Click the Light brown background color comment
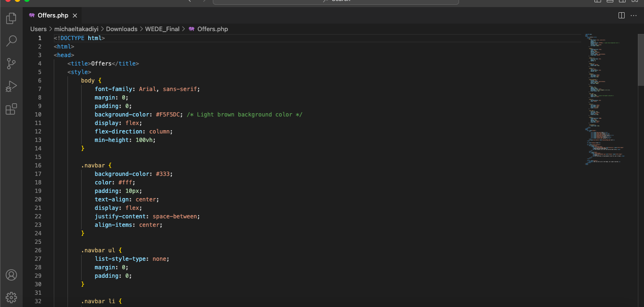The image size is (644, 307). click(244, 115)
